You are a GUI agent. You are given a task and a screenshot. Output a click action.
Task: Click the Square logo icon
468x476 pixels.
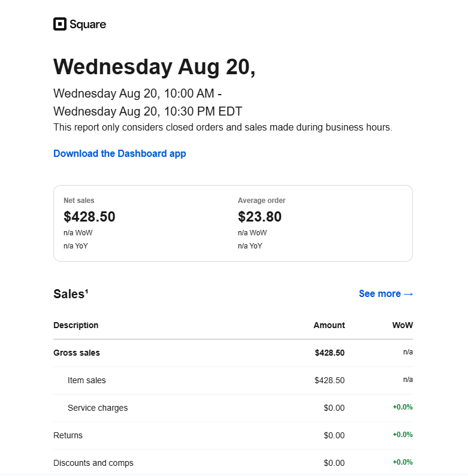point(59,25)
